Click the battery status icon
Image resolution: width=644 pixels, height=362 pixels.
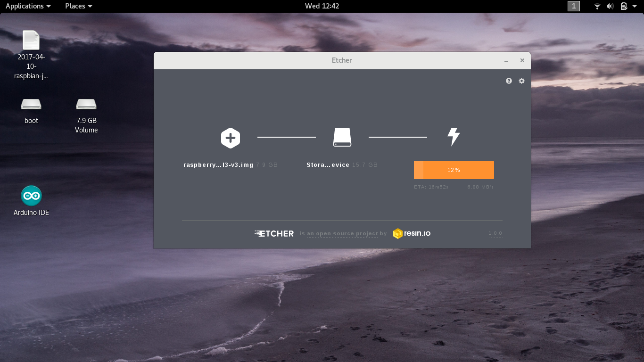623,6
